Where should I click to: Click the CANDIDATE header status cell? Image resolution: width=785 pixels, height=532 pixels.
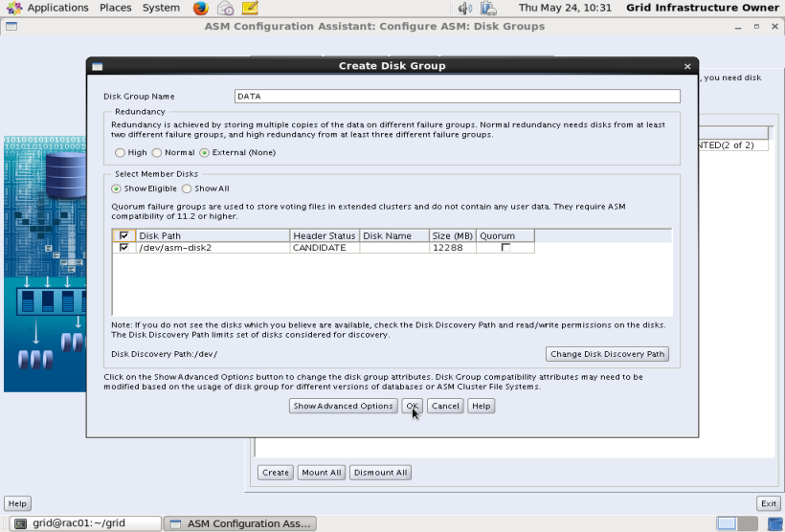point(325,248)
